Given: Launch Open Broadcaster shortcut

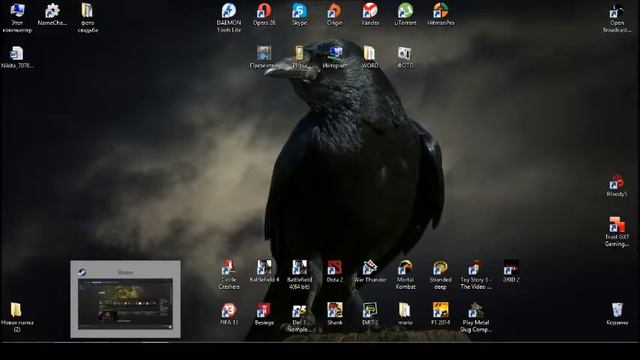Looking at the screenshot, I should tap(617, 17).
